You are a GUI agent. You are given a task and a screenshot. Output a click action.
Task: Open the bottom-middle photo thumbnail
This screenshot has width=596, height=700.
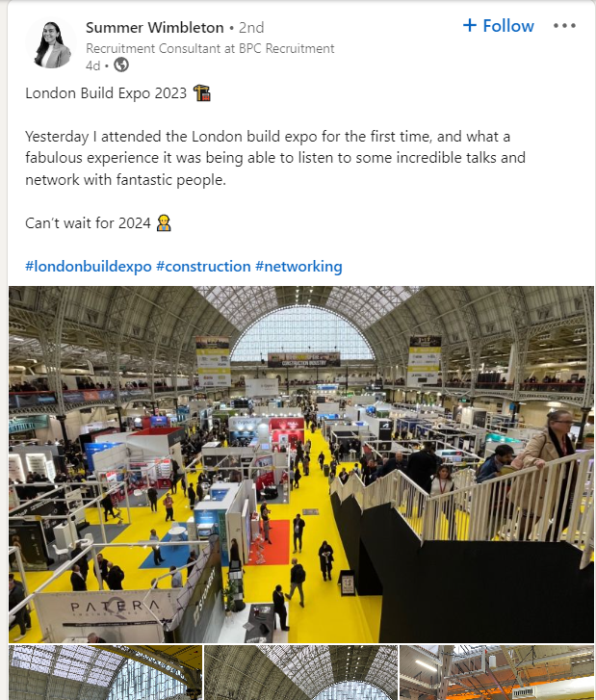[299, 672]
